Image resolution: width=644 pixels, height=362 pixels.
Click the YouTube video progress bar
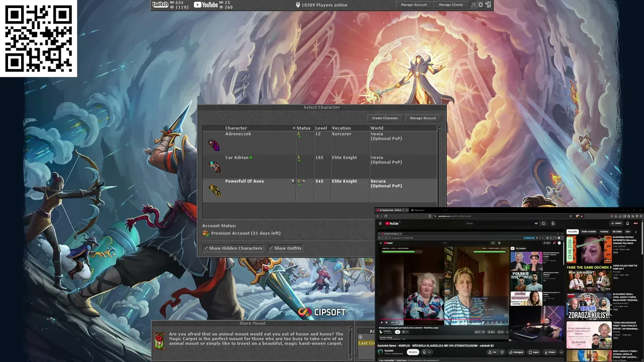click(443, 319)
